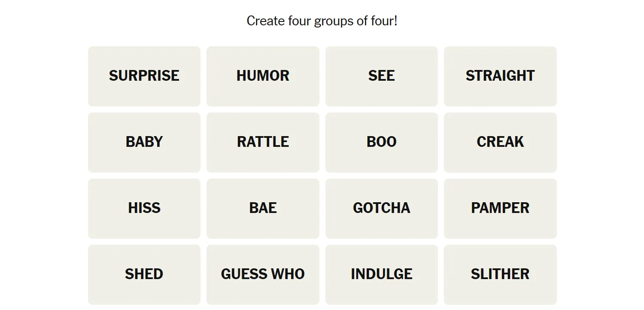Click the CREAK word tile
Viewport: 644px width, 310px height.
(x=500, y=143)
